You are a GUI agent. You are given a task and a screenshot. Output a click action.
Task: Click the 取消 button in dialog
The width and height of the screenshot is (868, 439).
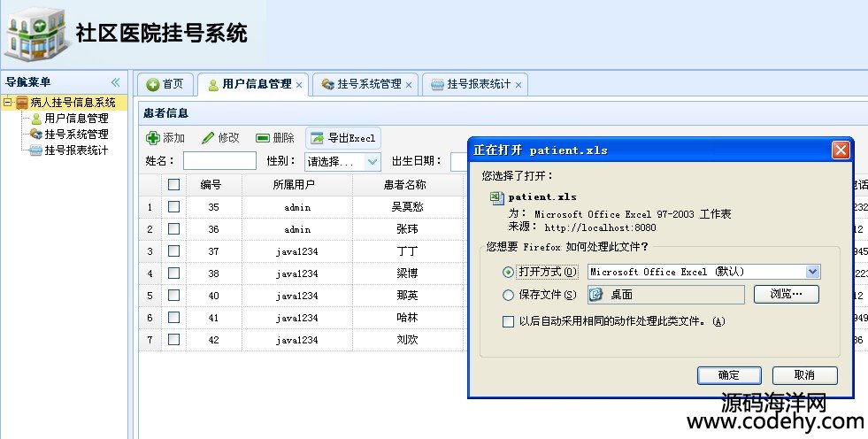click(x=805, y=375)
